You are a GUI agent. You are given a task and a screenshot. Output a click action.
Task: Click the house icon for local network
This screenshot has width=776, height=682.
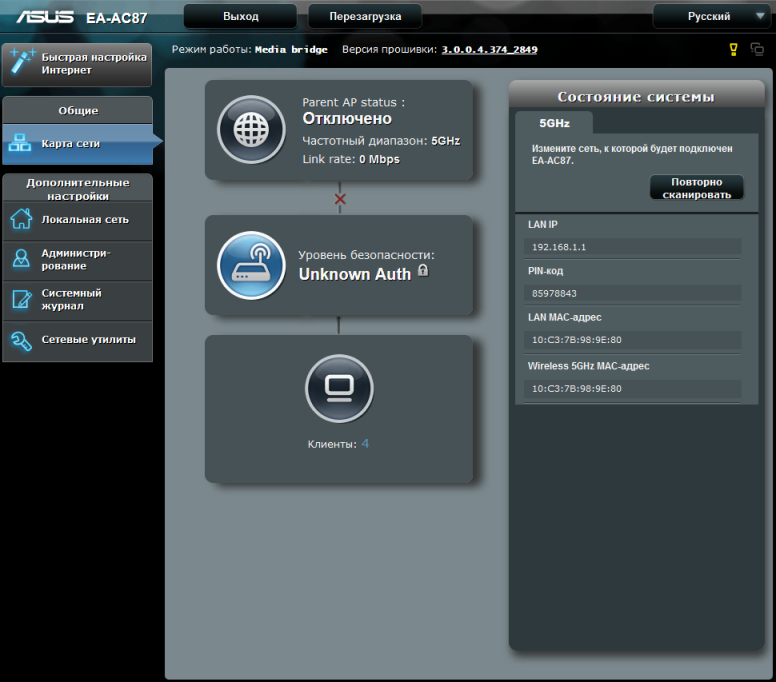[21, 219]
